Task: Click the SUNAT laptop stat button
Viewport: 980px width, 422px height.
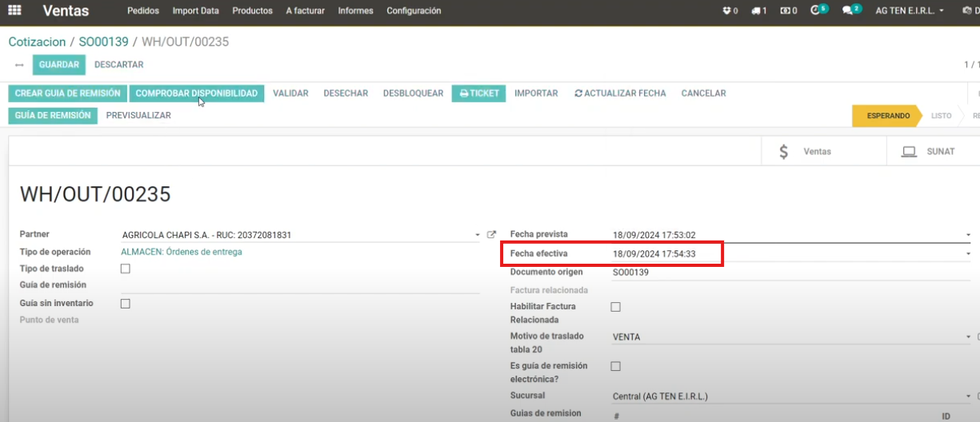Action: [928, 151]
